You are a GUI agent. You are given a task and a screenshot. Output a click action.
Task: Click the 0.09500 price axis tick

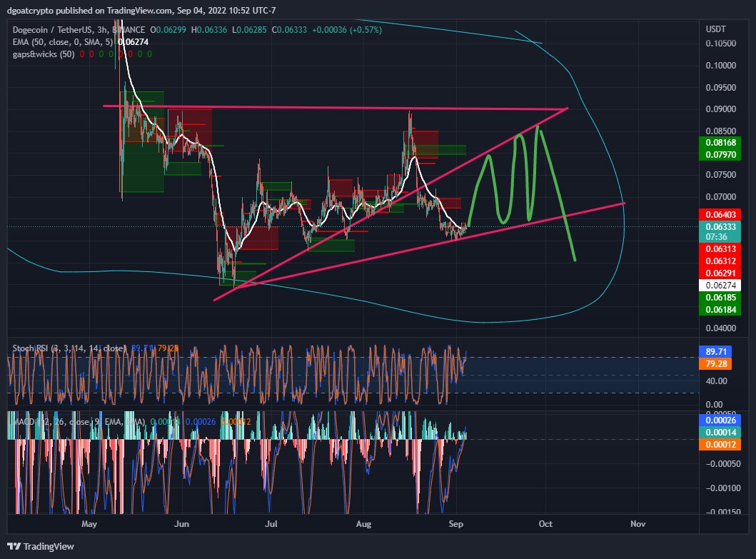pos(720,87)
